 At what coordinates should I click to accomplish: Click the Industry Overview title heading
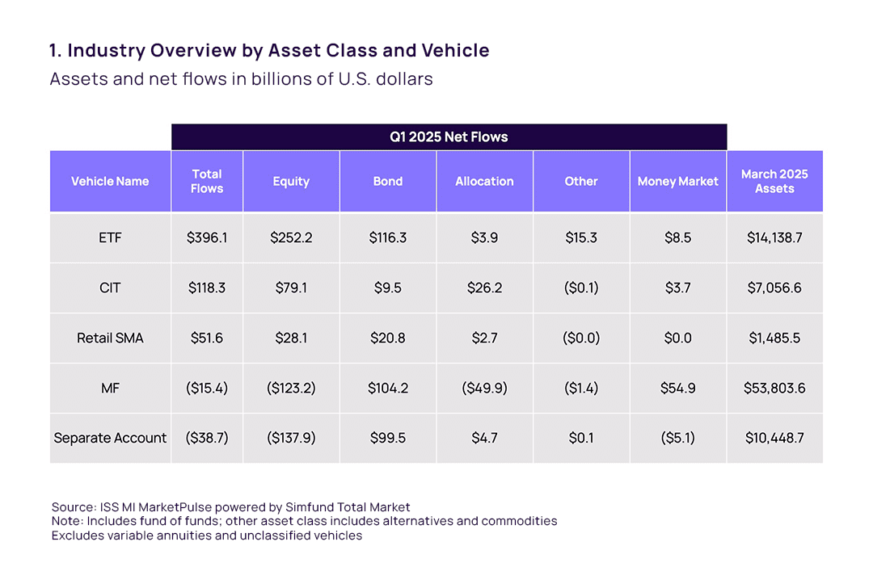269,51
